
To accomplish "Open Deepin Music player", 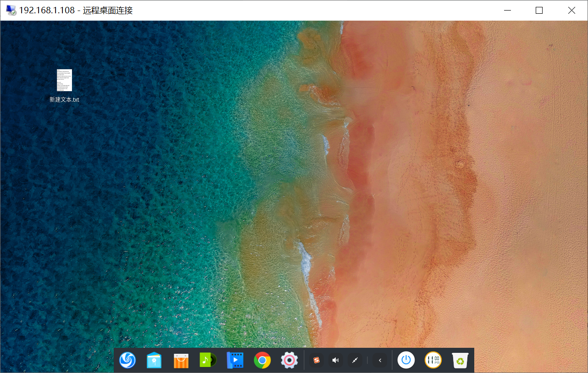I will [x=208, y=360].
